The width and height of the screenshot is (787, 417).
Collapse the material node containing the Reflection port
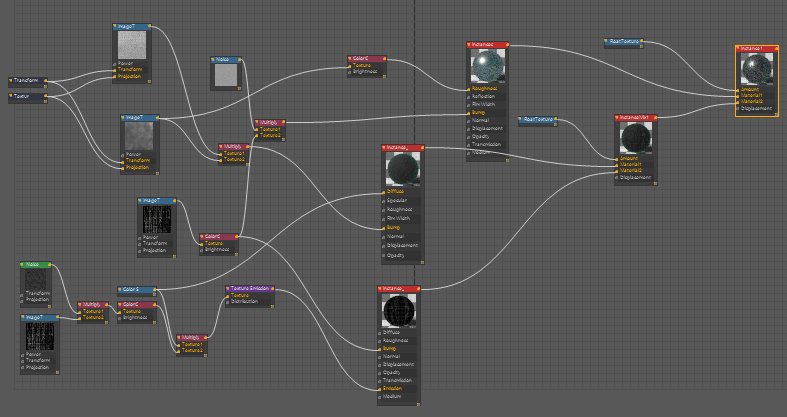[x=470, y=44]
